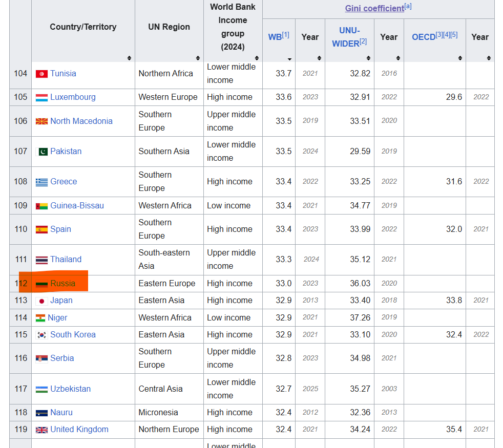Click footnote [4] next to OECD
This screenshot has width=503, height=448.
[x=447, y=35]
